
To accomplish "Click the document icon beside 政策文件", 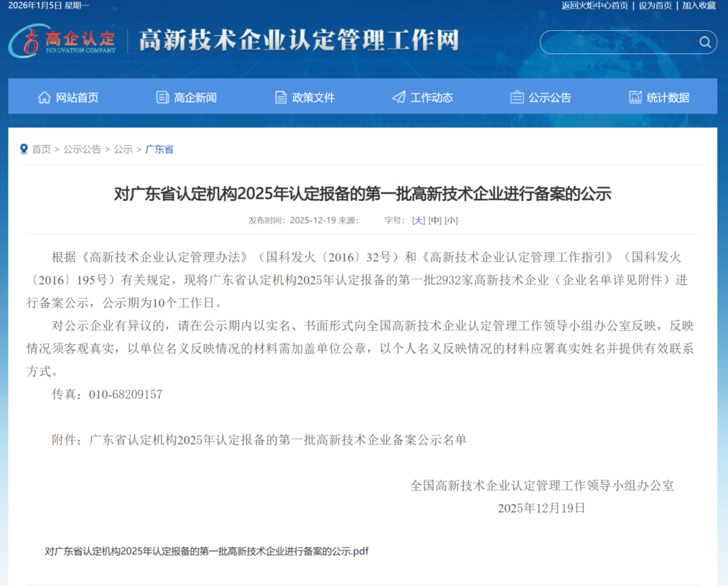I will point(280,98).
